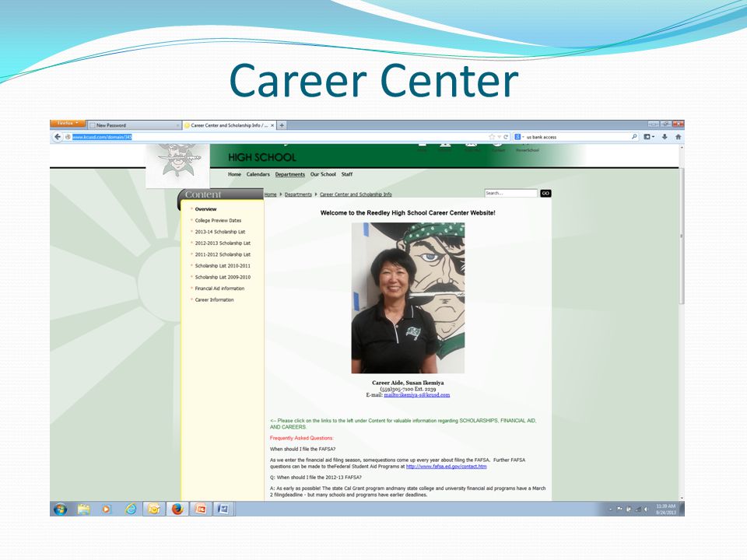The image size is (747, 560).
Task: Bookmark this page with the star icon
Action: coord(492,137)
